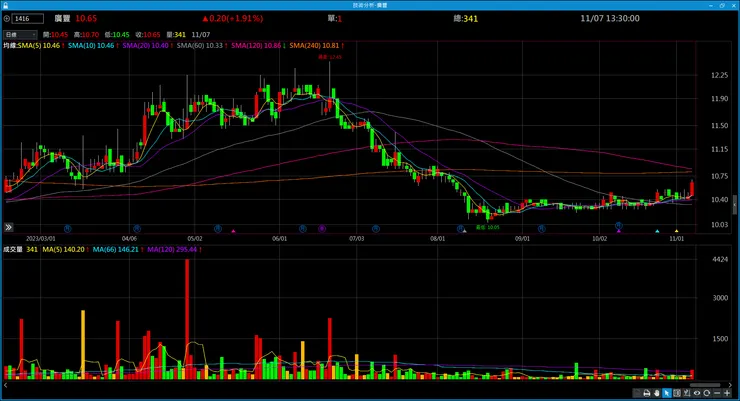Click the SMA(120) moving average label
Screen dimensions: 740x401
[256, 46]
